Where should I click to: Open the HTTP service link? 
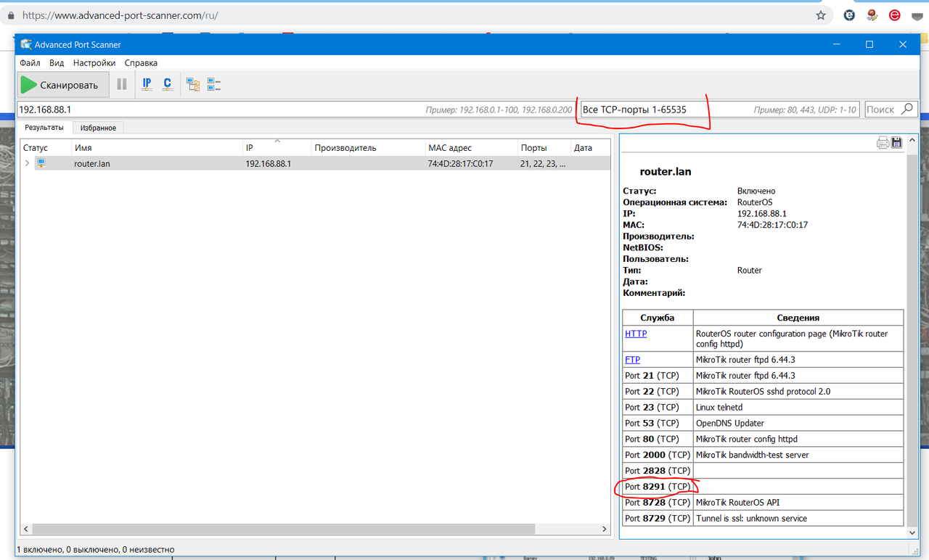tap(636, 334)
